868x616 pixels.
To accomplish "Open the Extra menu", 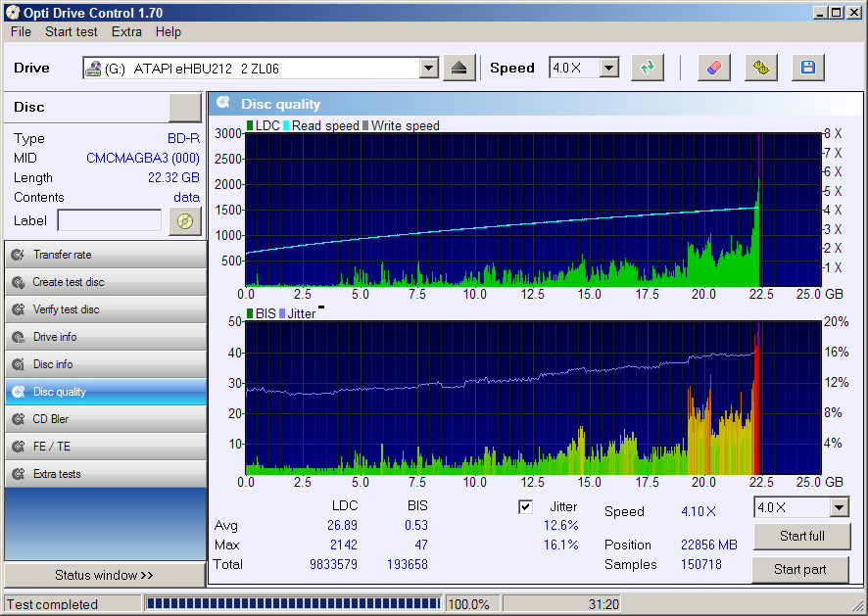I will pos(126,31).
